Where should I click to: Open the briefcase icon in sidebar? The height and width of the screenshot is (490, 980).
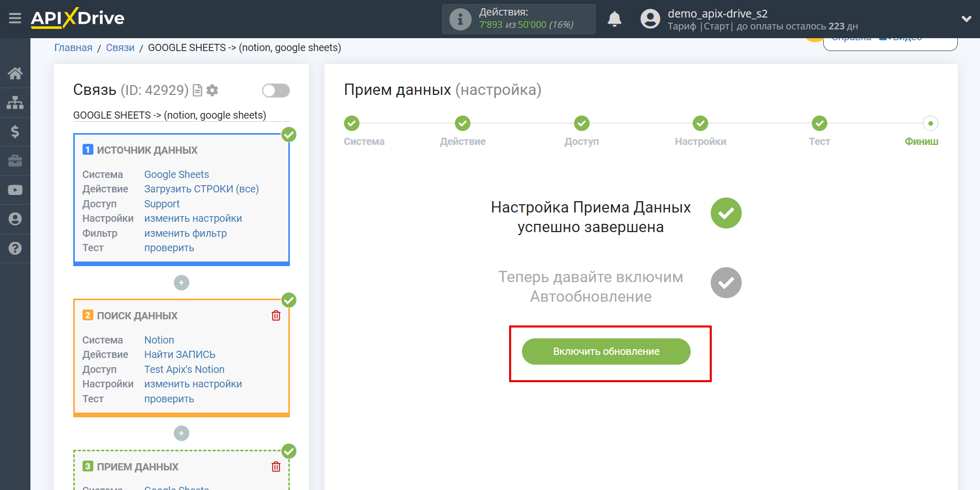[x=15, y=161]
